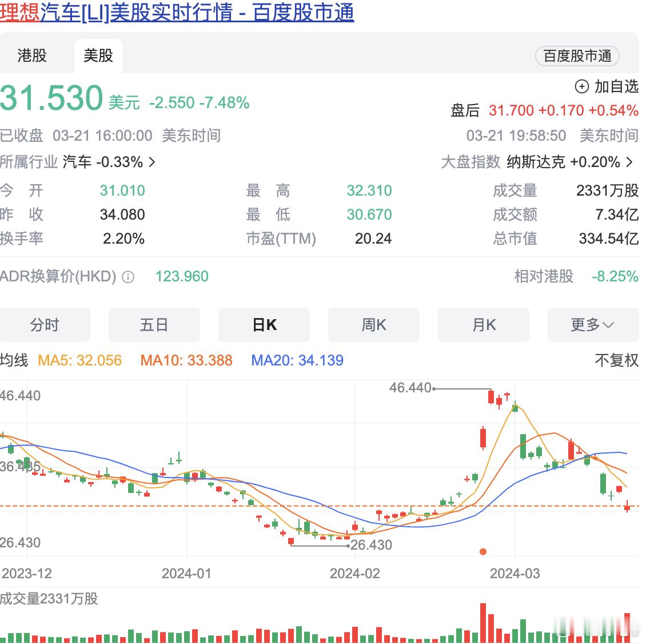Screen dimensions: 646x644
Task: Click the 昨收 value 34.080
Action: [122, 214]
